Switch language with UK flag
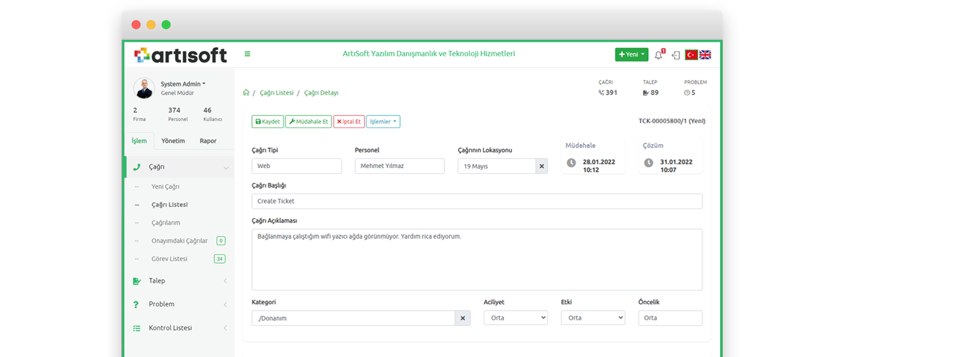Image resolution: width=980 pixels, height=357 pixels. tap(705, 55)
